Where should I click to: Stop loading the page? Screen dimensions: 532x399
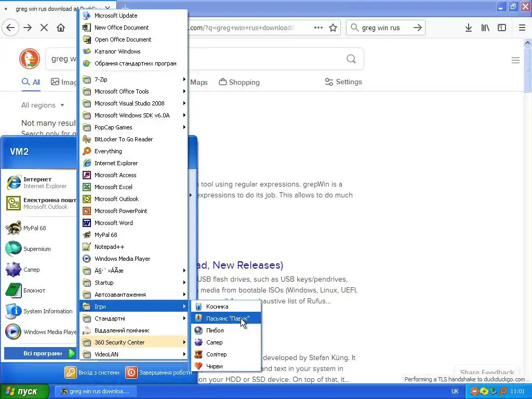pos(44,28)
